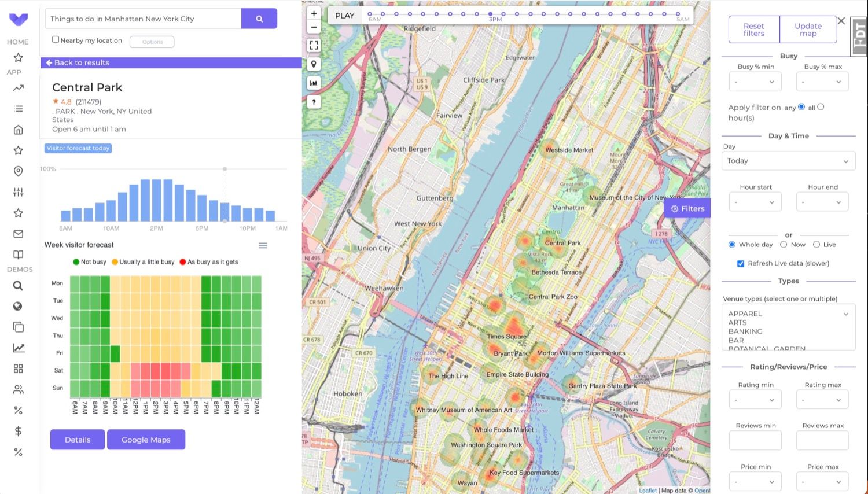Click the Options button
868x494 pixels.
(152, 42)
